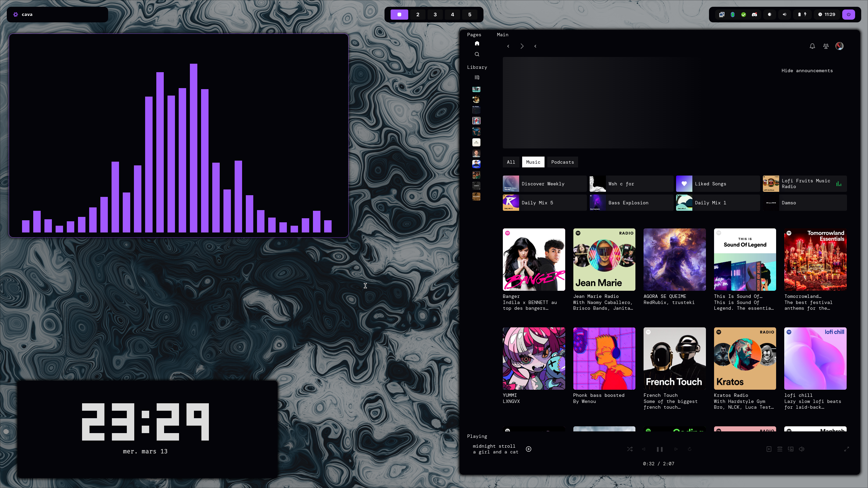Open Connect to a device icon
The height and width of the screenshot is (488, 868).
(790, 449)
